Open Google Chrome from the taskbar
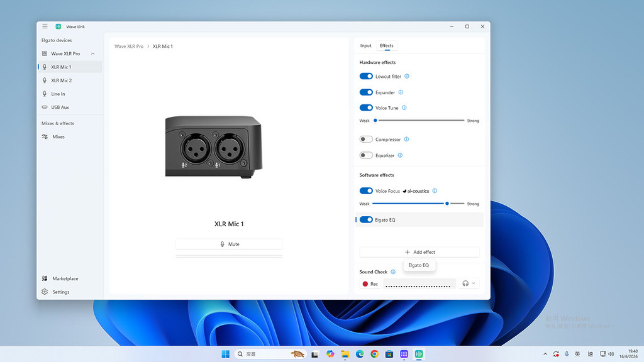 click(x=375, y=354)
